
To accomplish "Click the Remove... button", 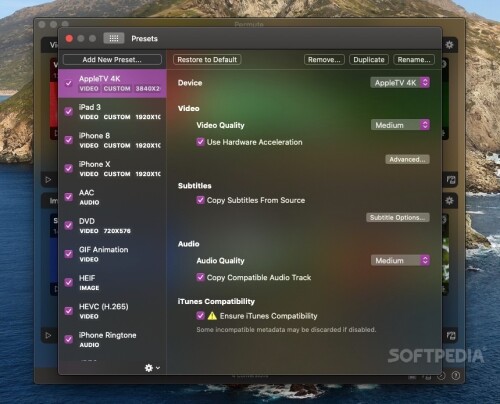I will (324, 60).
